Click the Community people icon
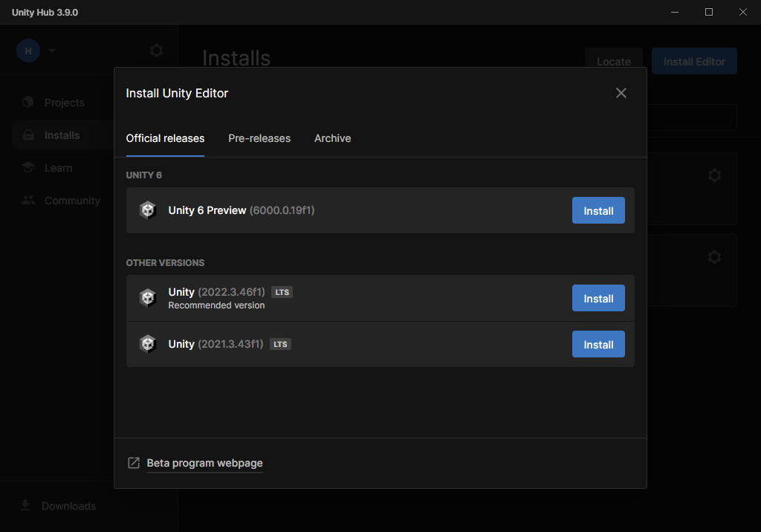761x532 pixels. (x=28, y=200)
